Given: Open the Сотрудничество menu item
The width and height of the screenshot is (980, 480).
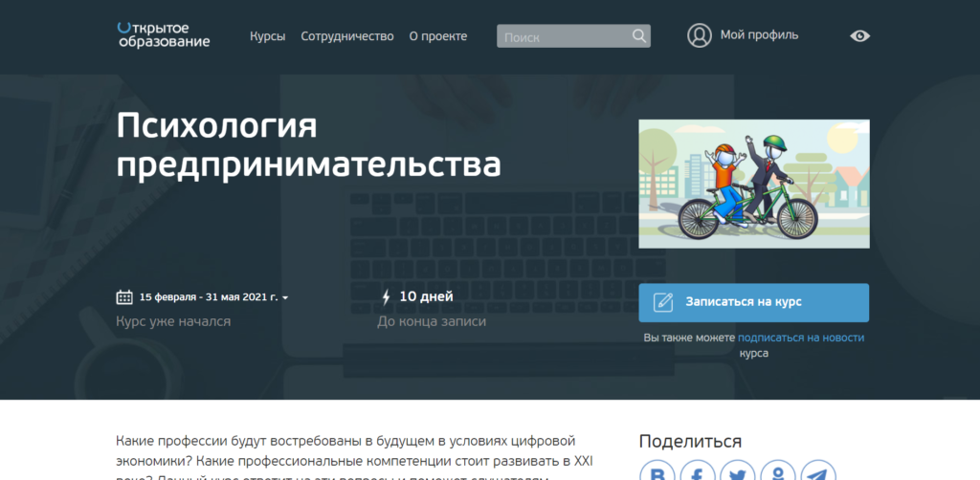Looking at the screenshot, I should pyautogui.click(x=347, y=36).
